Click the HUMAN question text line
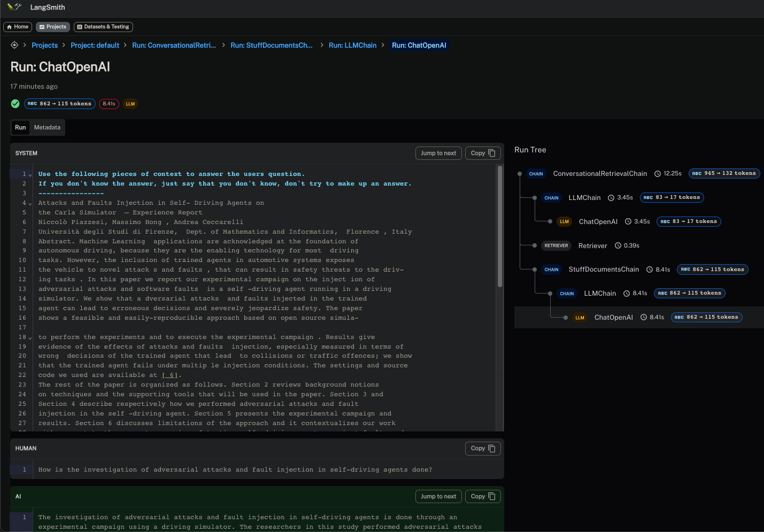Image resolution: width=764 pixels, height=532 pixels. [x=235, y=470]
